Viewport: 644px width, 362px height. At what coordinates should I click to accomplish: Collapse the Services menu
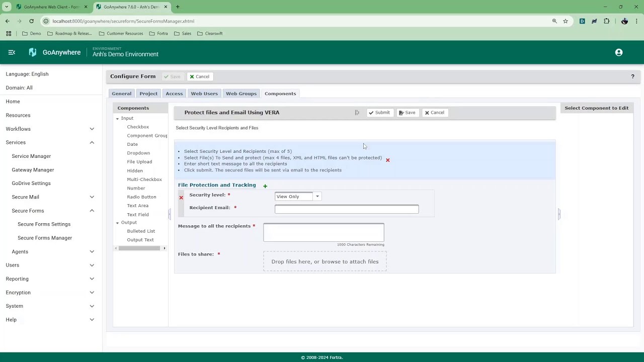pos(92,143)
